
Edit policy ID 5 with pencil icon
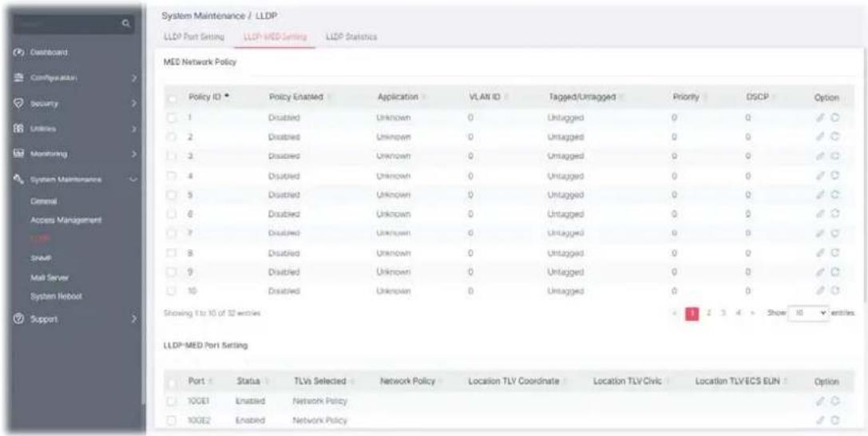pyautogui.click(x=822, y=195)
